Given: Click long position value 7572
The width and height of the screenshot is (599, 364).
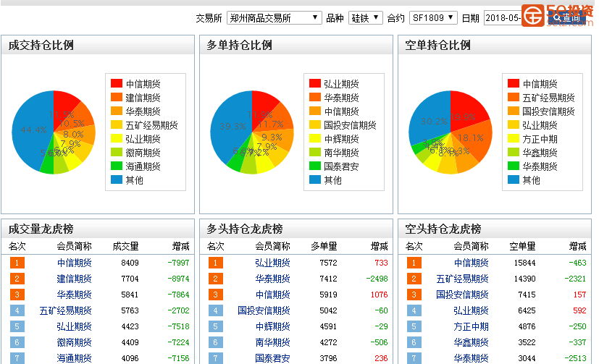Looking at the screenshot, I should [328, 263].
